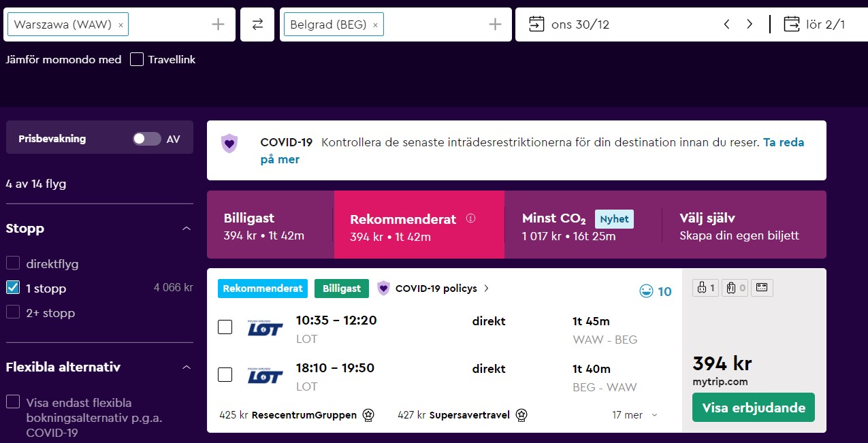Open the 427 kr Supersavertravel offer
Viewport: 868px width, 443px height.
tap(454, 414)
